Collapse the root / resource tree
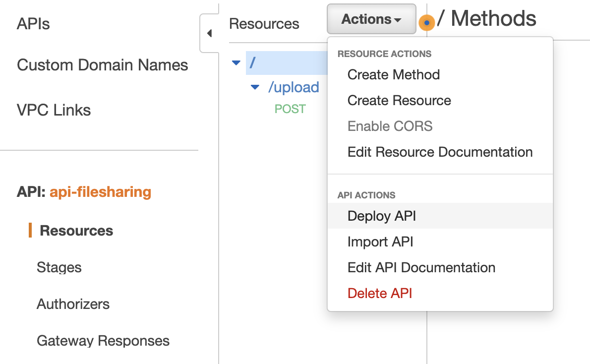This screenshot has height=364, width=590. 236,62
